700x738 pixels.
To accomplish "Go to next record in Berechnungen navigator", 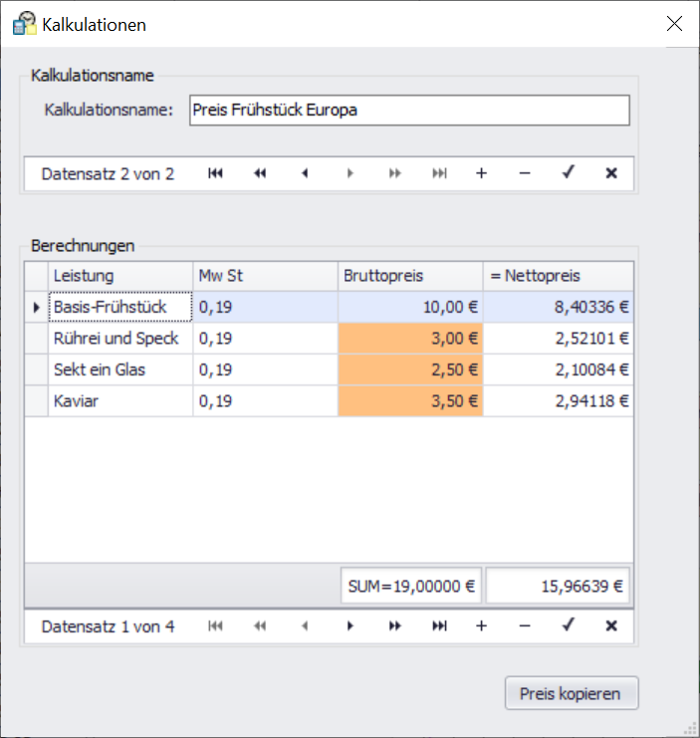I will click(350, 626).
